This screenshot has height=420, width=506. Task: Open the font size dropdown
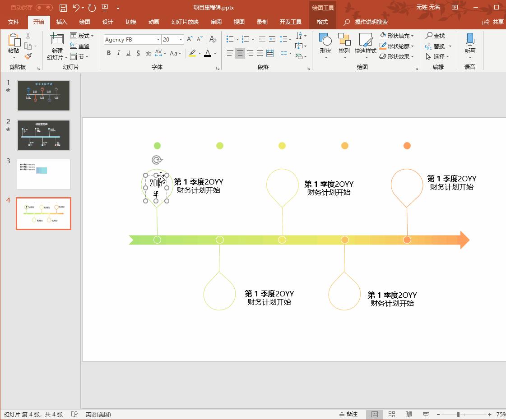(x=180, y=39)
